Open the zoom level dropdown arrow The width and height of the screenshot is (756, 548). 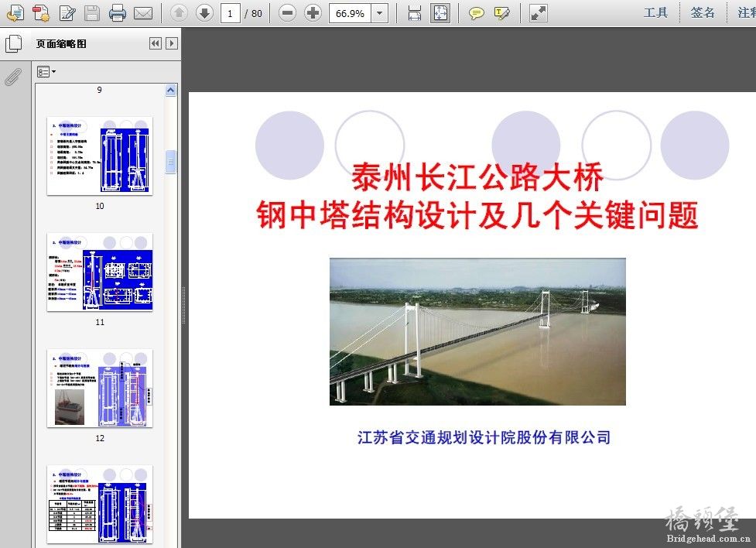click(x=380, y=13)
